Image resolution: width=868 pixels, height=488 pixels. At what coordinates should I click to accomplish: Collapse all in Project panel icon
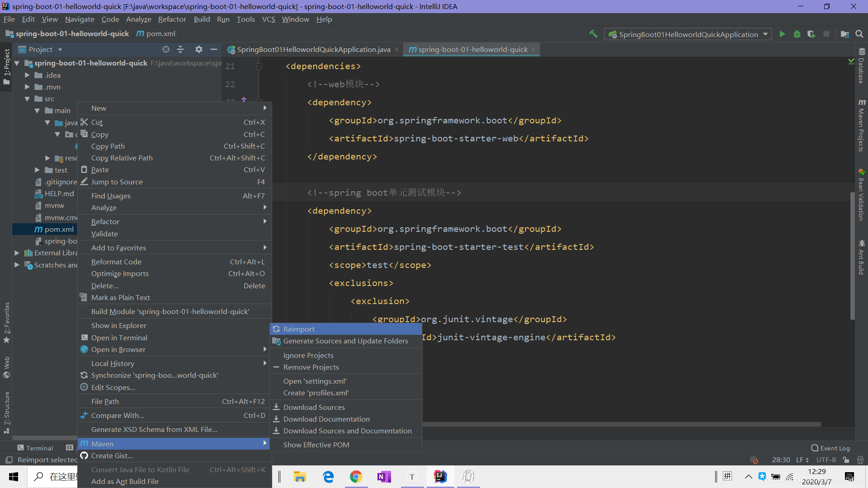[x=180, y=49]
